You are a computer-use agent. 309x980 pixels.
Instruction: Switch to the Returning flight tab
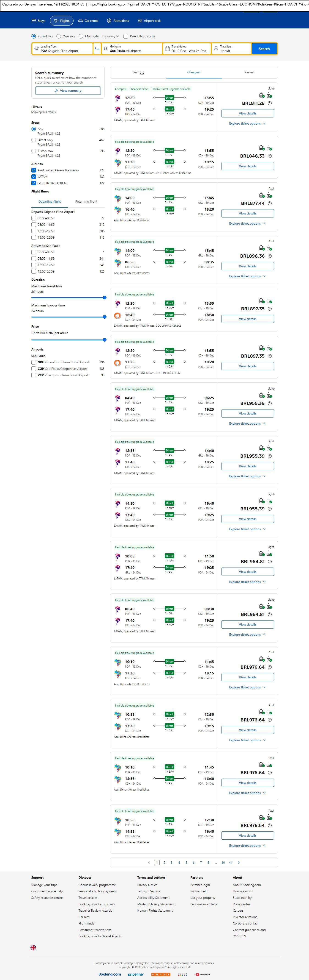(86, 202)
